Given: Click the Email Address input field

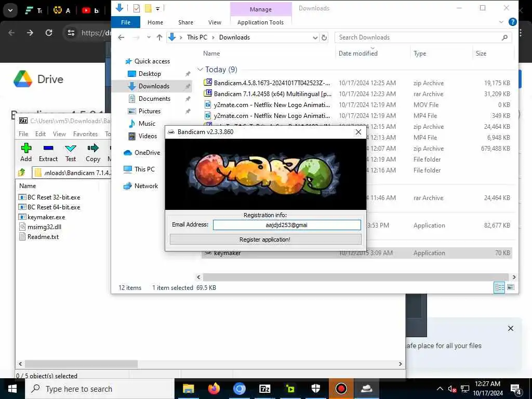Looking at the screenshot, I should (287, 225).
